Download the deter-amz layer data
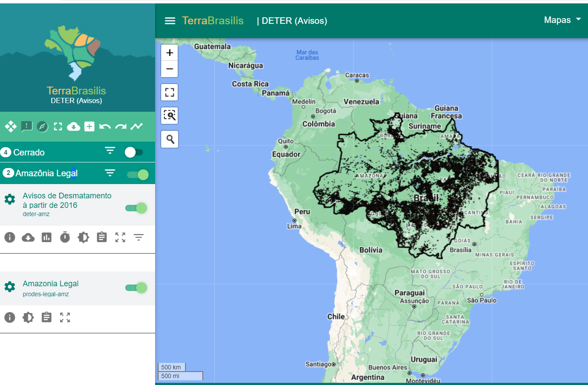588x385 pixels. pos(28,237)
